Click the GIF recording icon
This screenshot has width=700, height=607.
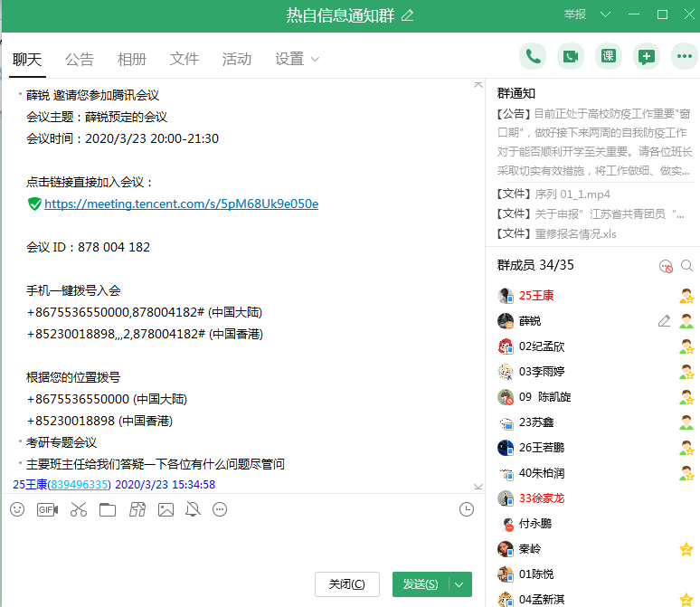click(47, 509)
